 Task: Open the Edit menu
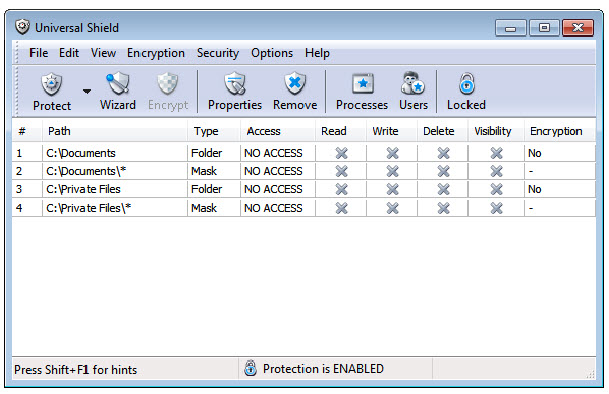pyautogui.click(x=69, y=53)
